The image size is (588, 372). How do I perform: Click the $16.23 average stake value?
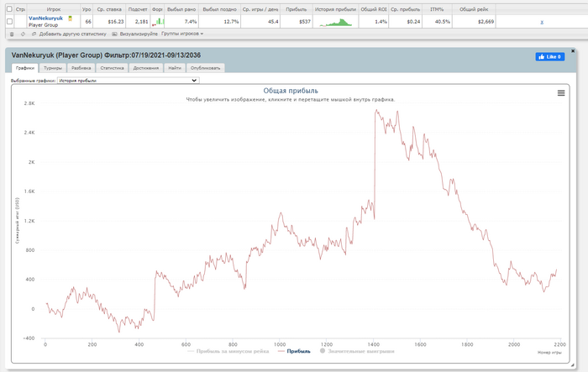tap(116, 22)
